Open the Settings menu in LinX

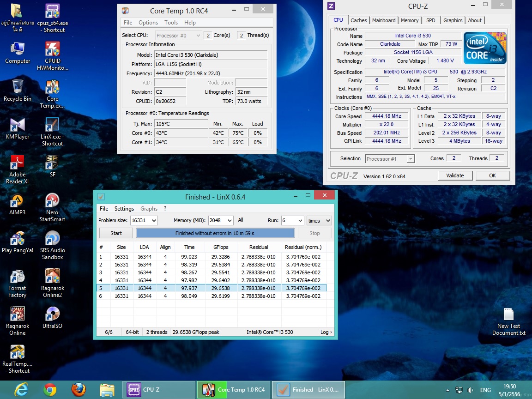[124, 209]
